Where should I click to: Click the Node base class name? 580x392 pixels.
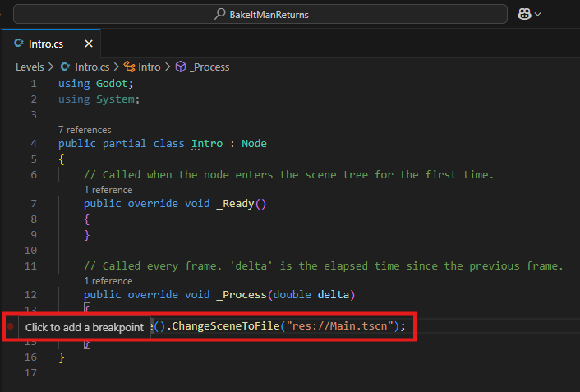click(x=254, y=144)
